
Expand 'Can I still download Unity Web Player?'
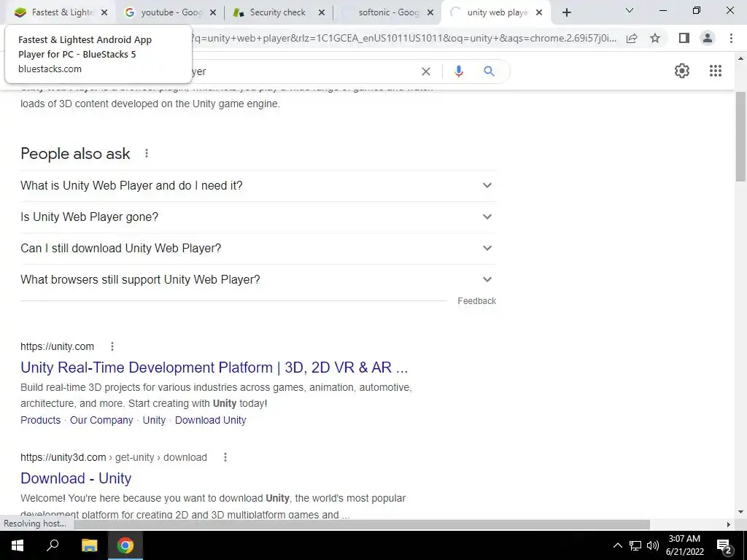pyautogui.click(x=258, y=249)
